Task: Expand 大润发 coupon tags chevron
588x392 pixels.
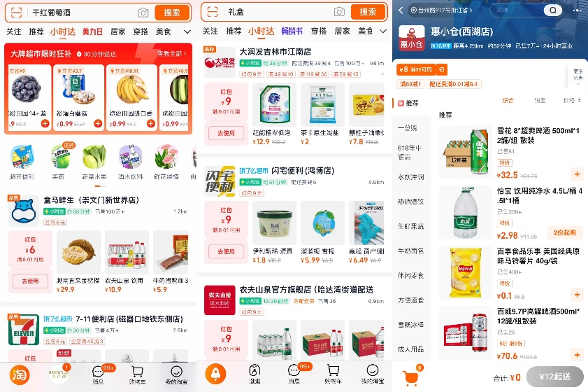Action: pos(382,74)
